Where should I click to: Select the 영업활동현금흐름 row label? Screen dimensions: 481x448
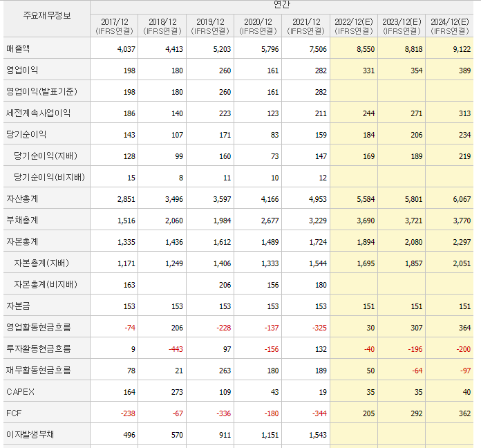point(38,328)
